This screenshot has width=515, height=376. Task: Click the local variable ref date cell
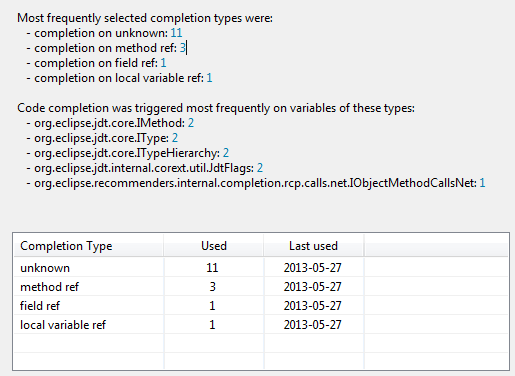point(313,325)
